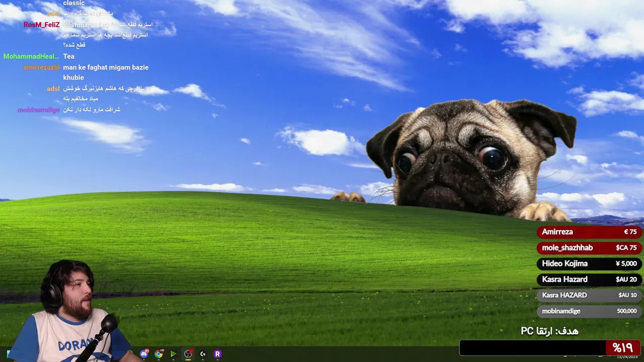Open OBS Studio from the taskbar
This screenshot has height=362, width=644.
click(x=188, y=354)
